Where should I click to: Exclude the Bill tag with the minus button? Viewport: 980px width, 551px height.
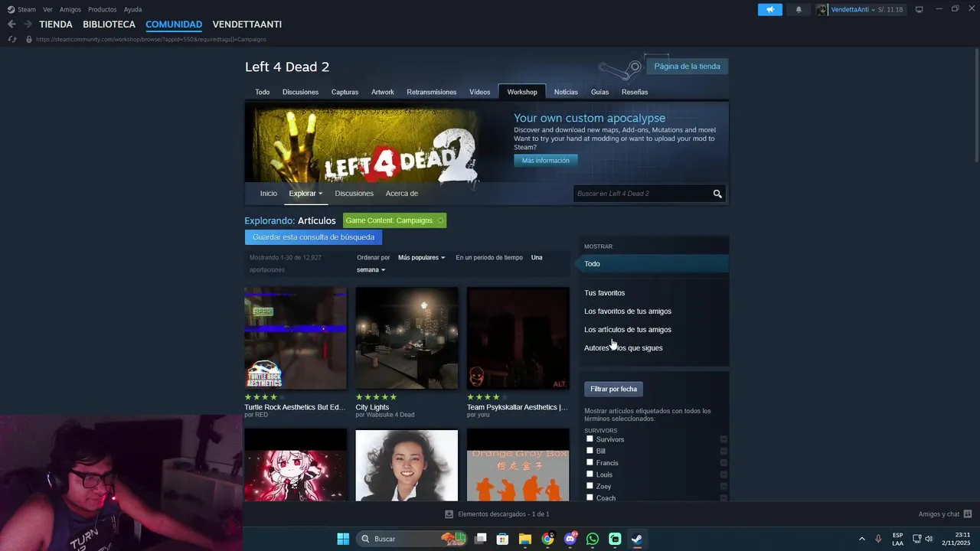(x=724, y=451)
